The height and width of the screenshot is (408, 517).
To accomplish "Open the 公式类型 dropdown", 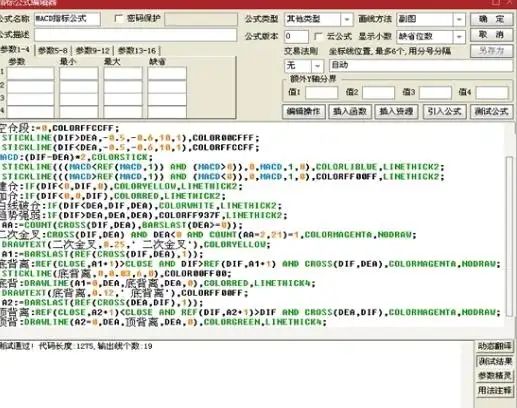I will (x=347, y=19).
